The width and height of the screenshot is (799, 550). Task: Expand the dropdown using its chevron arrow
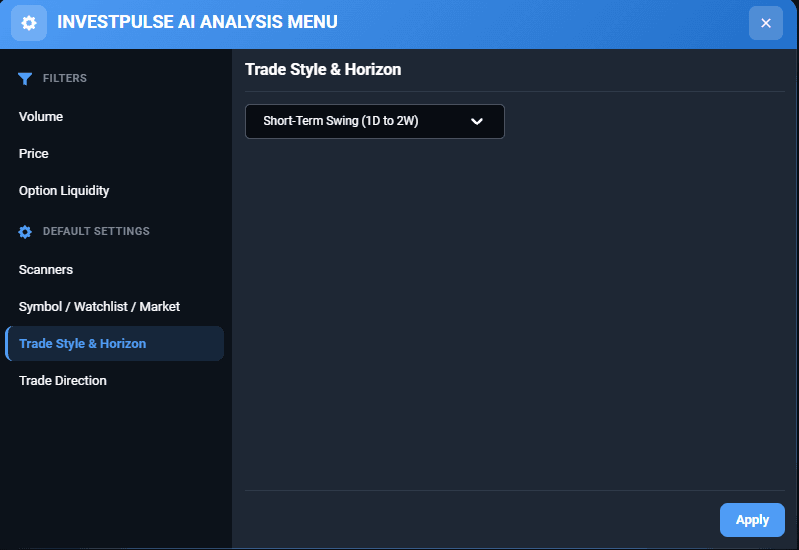tap(477, 121)
